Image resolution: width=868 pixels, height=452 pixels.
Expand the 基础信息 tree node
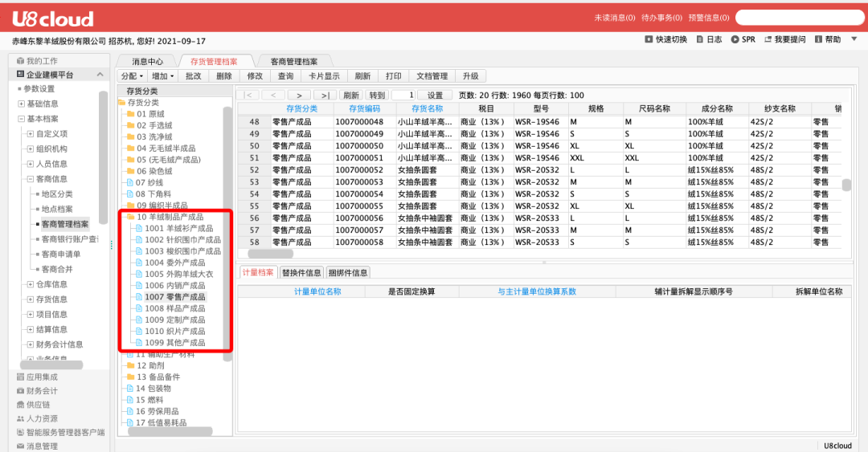point(21,104)
